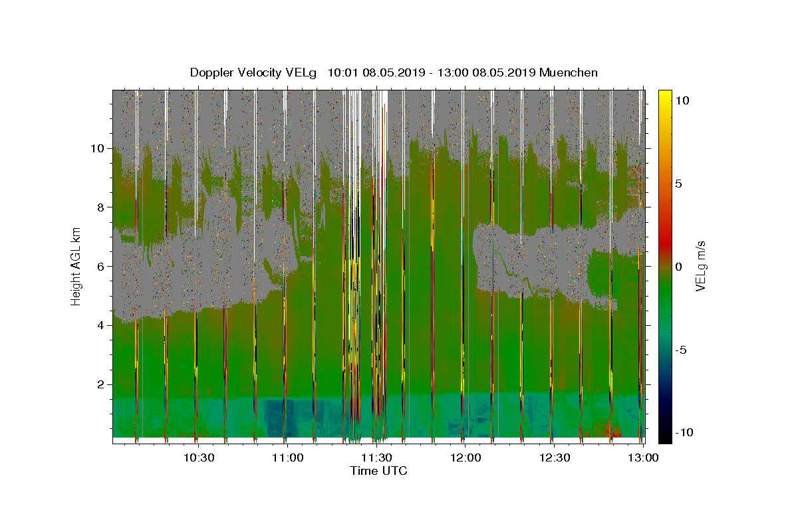Click the colorbar value -10 label

point(684,432)
